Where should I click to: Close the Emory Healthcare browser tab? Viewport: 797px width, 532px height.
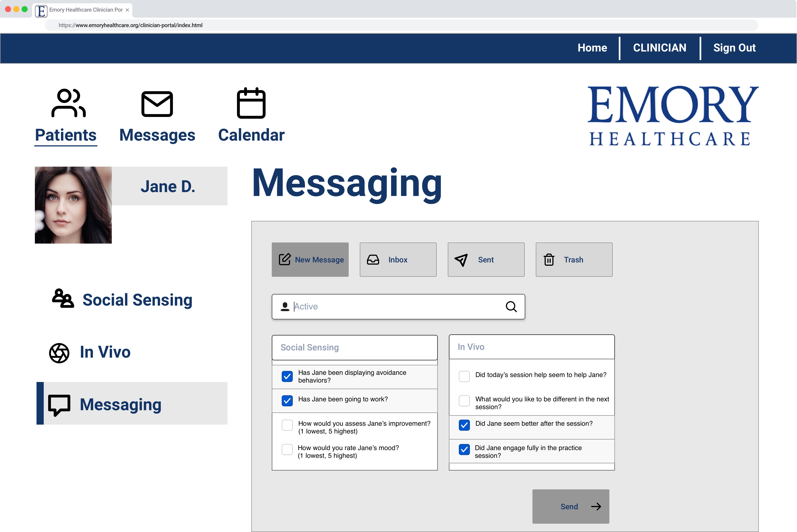127,10
